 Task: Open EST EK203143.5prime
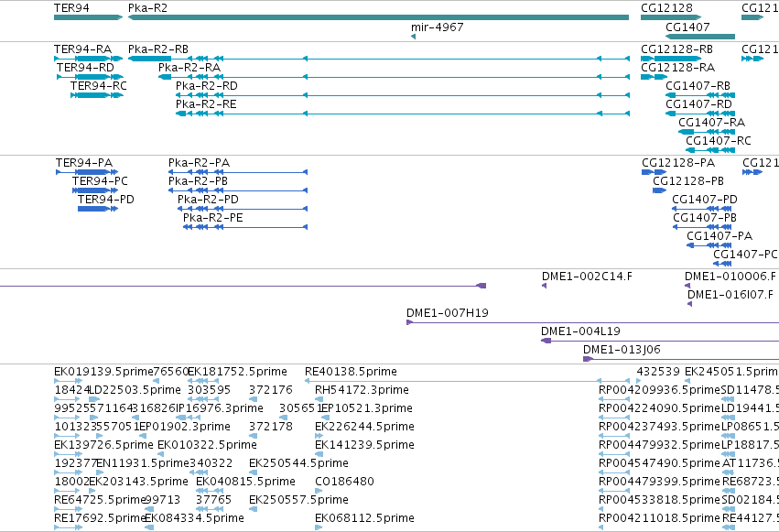[92, 491]
